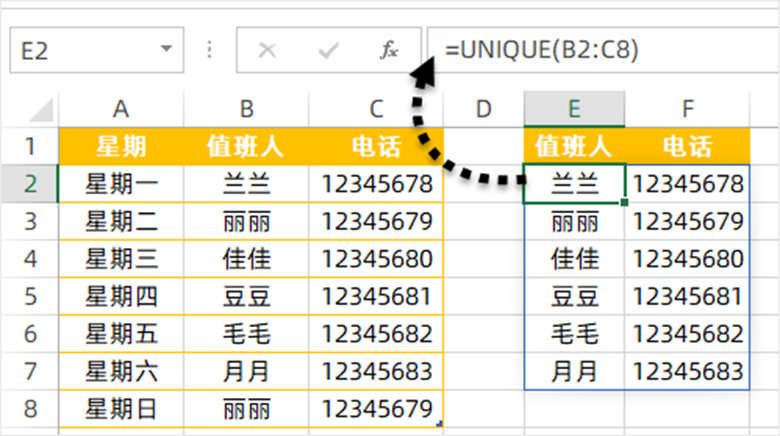Select column F header
780x436 pixels.
[687, 109]
